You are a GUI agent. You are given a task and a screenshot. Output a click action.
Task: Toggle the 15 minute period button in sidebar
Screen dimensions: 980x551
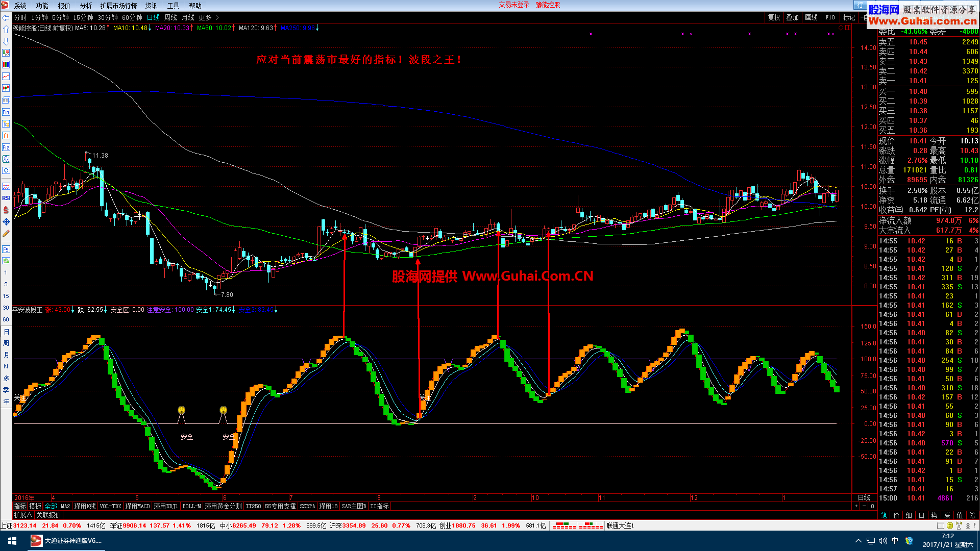6,296
